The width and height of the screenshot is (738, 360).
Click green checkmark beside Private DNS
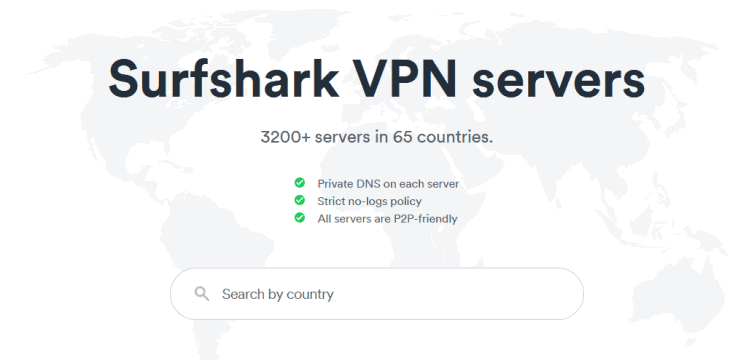pyautogui.click(x=299, y=183)
